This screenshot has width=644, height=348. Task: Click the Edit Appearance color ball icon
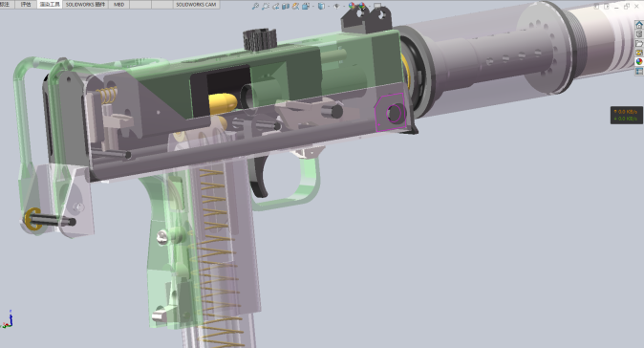coord(352,6)
